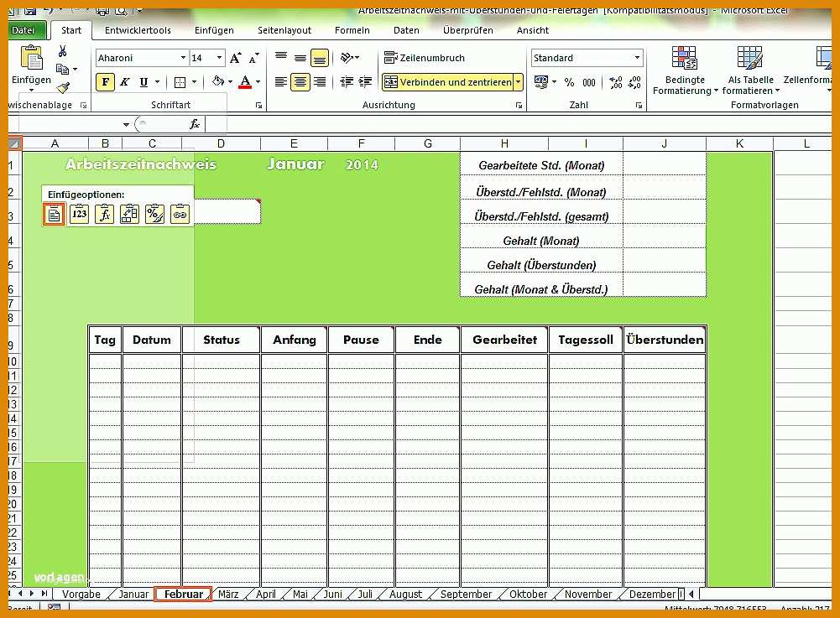
Task: Click the Select All corner button
Action: 14,143
